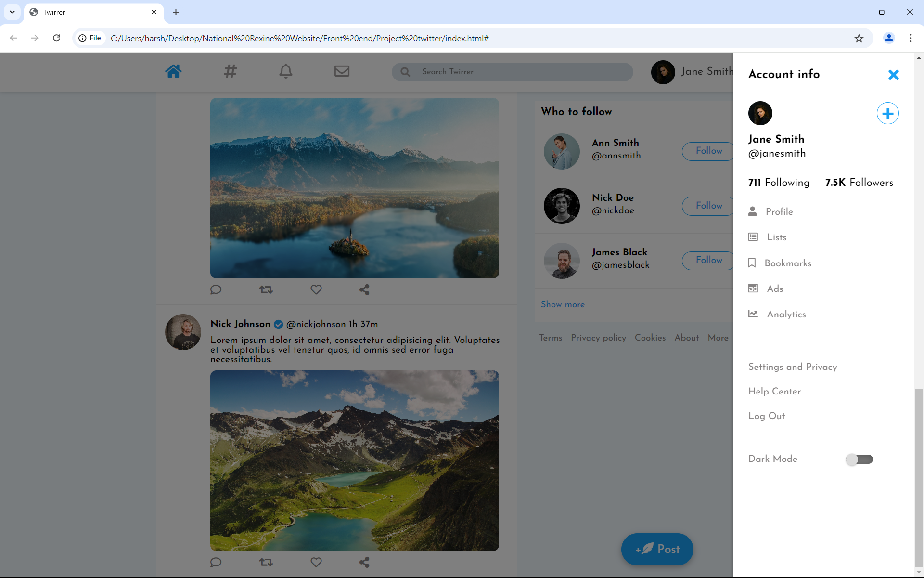Open Settings and Privacy

(793, 367)
